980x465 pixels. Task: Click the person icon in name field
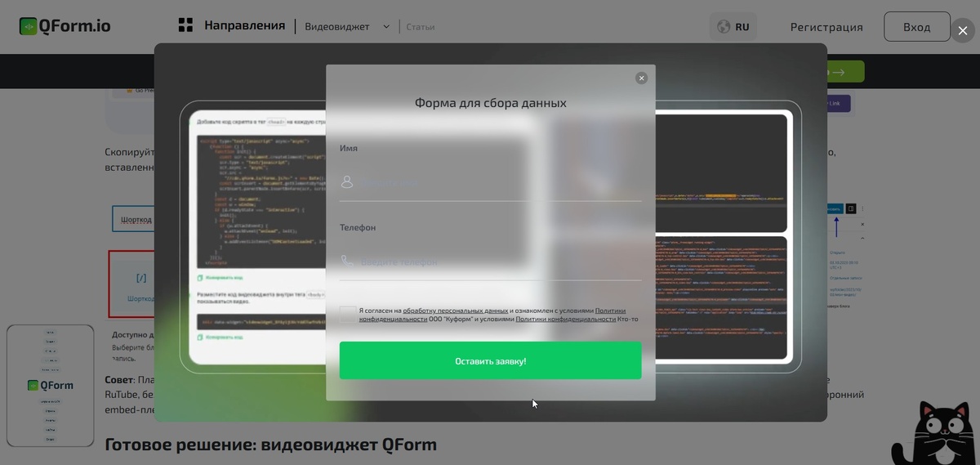[347, 181]
